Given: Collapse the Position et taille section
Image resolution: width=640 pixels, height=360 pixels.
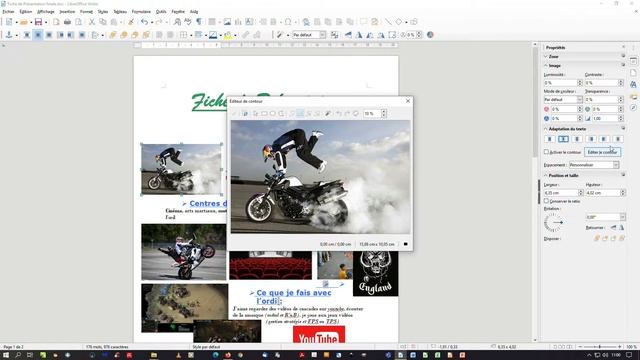Looking at the screenshot, I should [546, 175].
